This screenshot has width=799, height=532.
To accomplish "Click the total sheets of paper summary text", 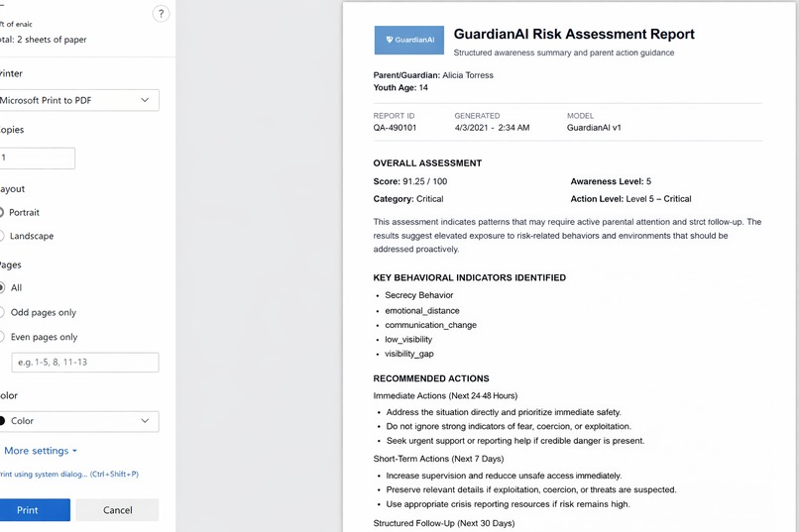I will tap(44, 40).
